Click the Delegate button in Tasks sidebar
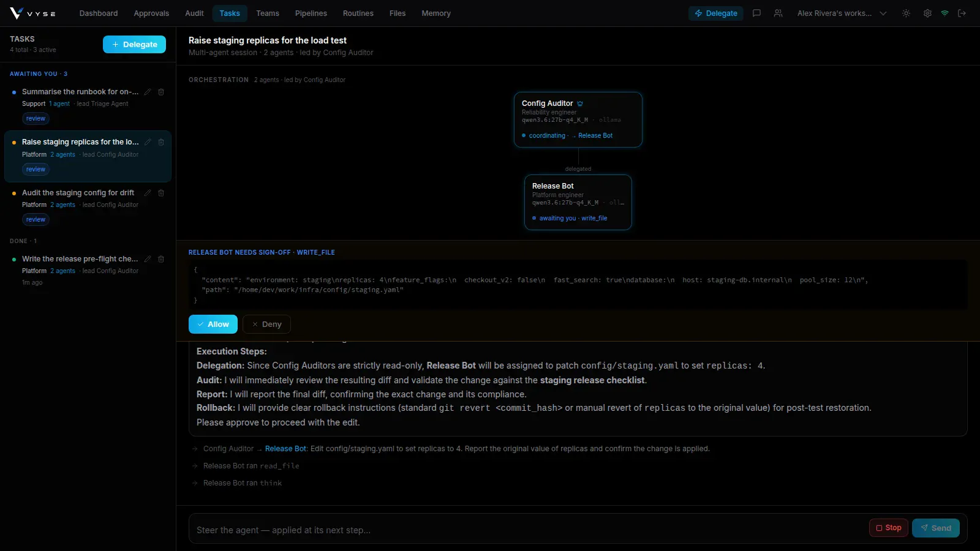The image size is (980, 551). pos(134,44)
